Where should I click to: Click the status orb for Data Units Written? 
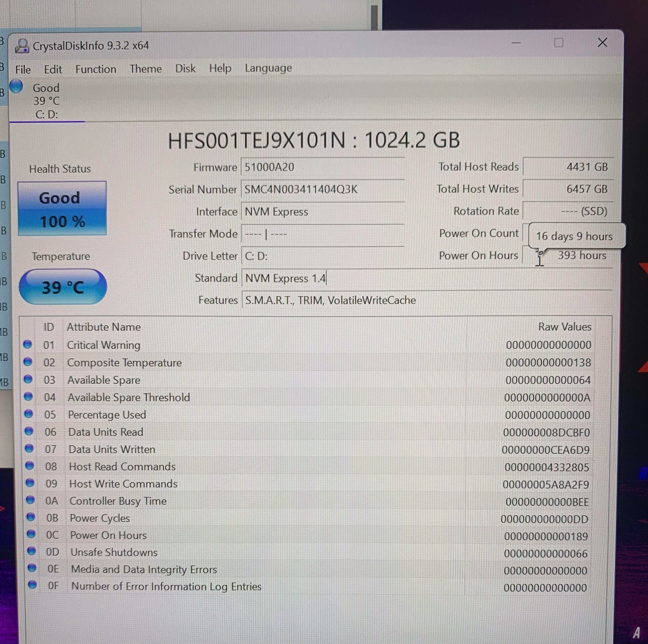(x=29, y=448)
